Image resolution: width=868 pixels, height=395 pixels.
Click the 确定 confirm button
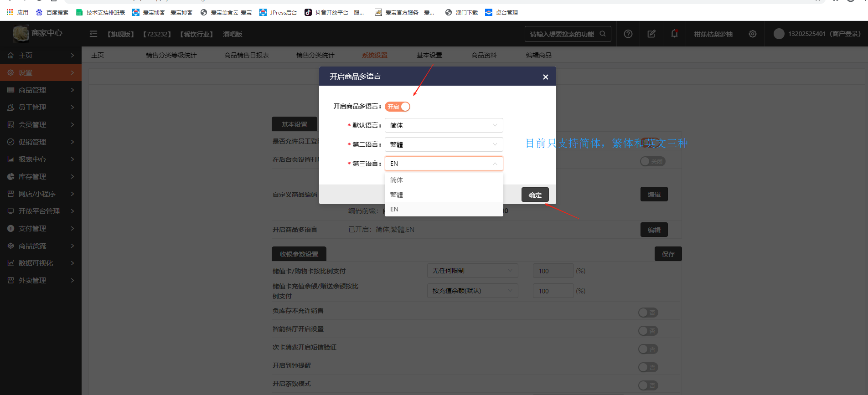535,195
